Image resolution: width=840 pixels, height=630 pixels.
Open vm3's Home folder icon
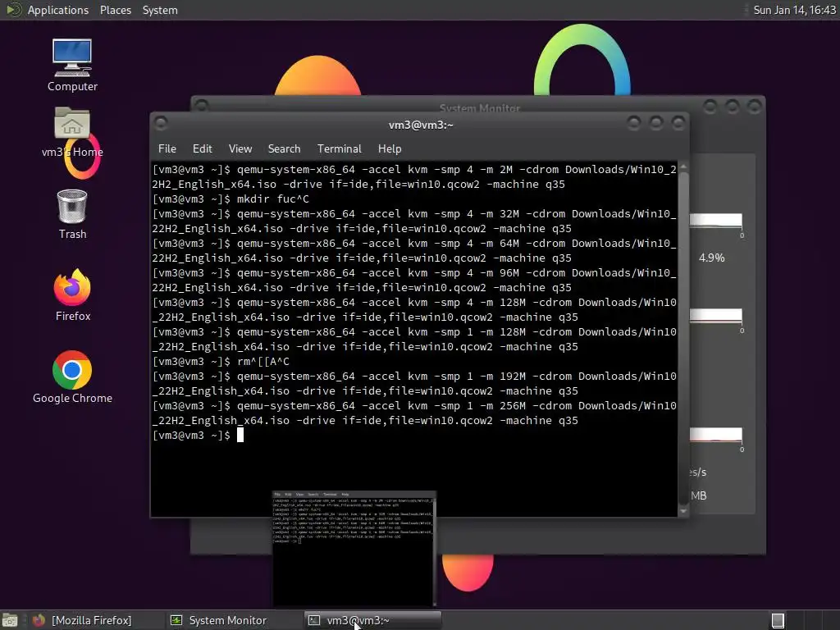coord(72,132)
